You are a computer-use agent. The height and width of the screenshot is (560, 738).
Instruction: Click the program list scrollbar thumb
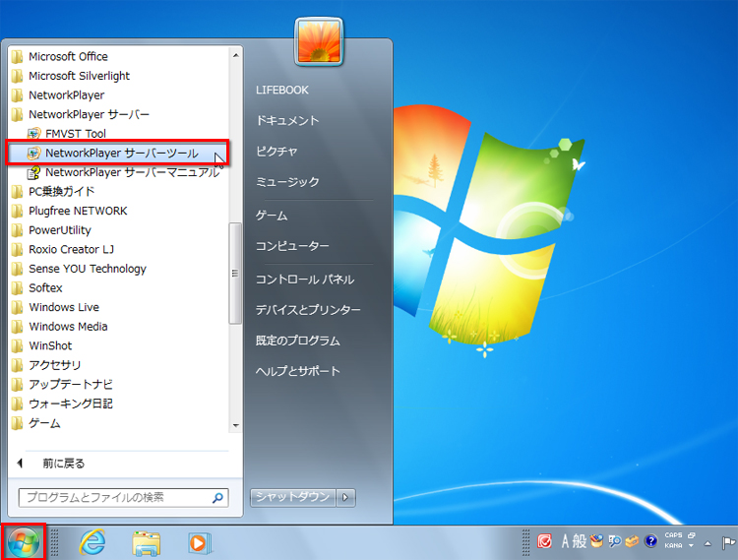pyautogui.click(x=235, y=273)
